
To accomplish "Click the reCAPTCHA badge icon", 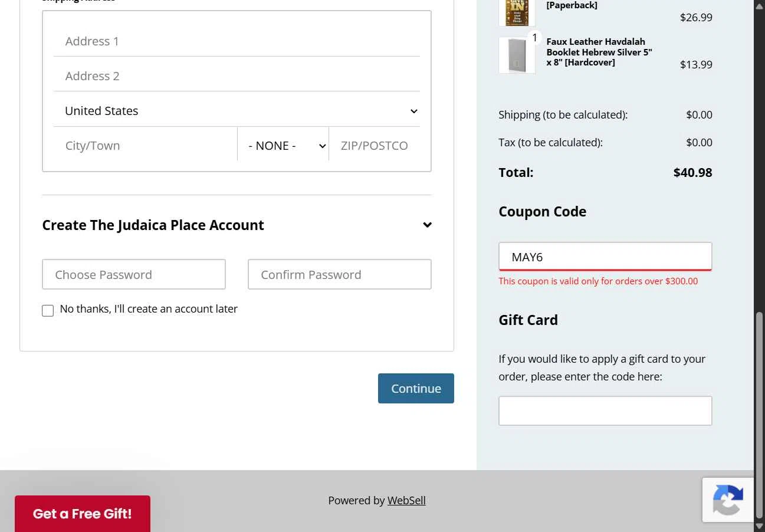I will pyautogui.click(x=728, y=500).
